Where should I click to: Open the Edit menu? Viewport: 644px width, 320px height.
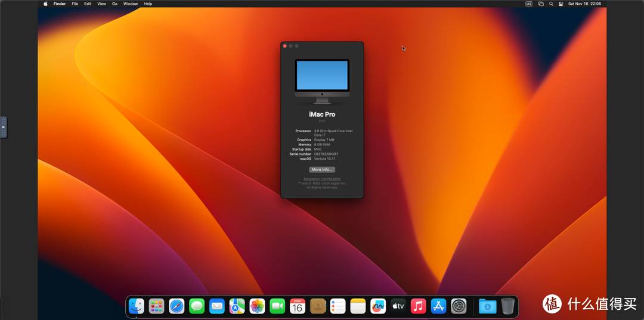pos(88,4)
